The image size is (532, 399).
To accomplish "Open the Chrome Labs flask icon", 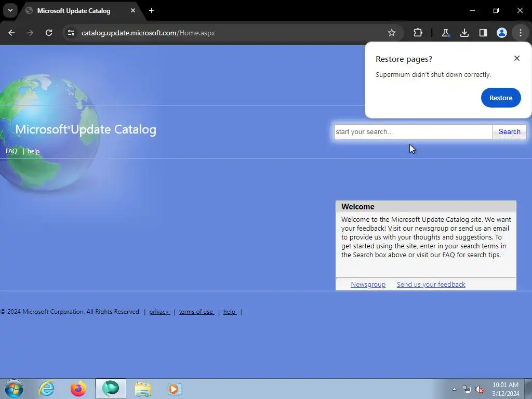I will tap(445, 33).
